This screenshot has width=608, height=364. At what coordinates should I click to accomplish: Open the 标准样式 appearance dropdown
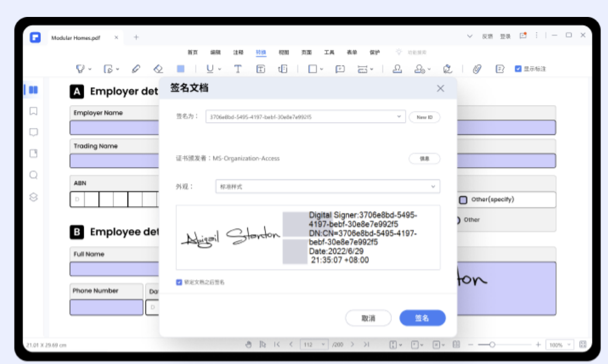(433, 186)
